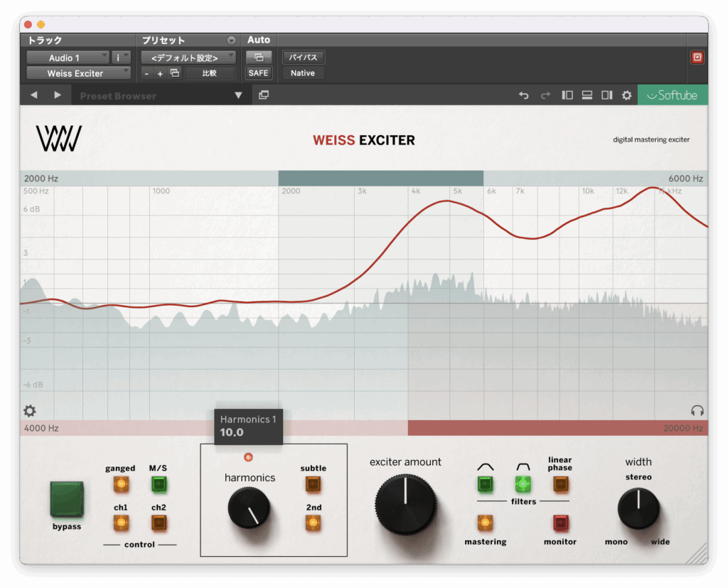Viewport: 728px width, 588px height.
Task: Toggle the M/S control button
Action: (159, 484)
